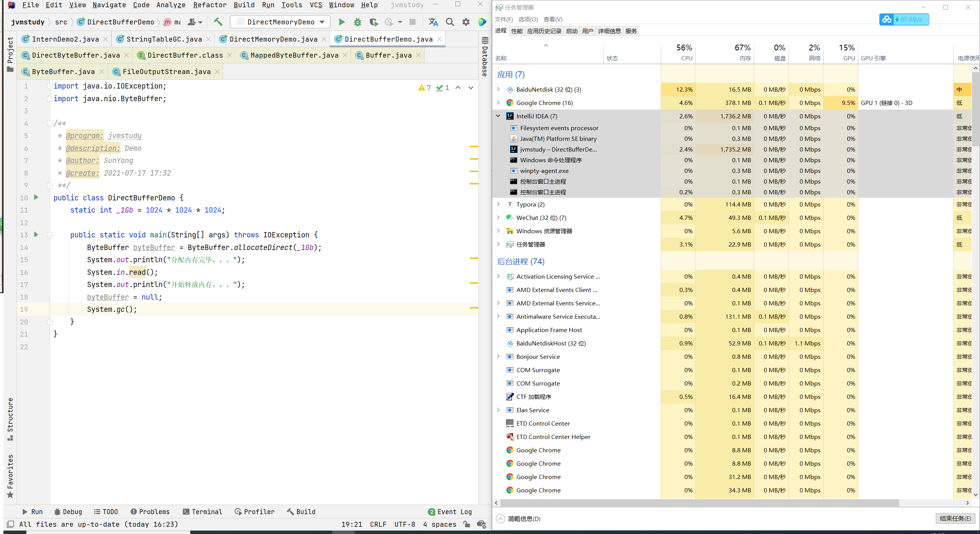Expand WeChat process group
Image resolution: width=980 pixels, height=534 pixels.
[x=498, y=218]
